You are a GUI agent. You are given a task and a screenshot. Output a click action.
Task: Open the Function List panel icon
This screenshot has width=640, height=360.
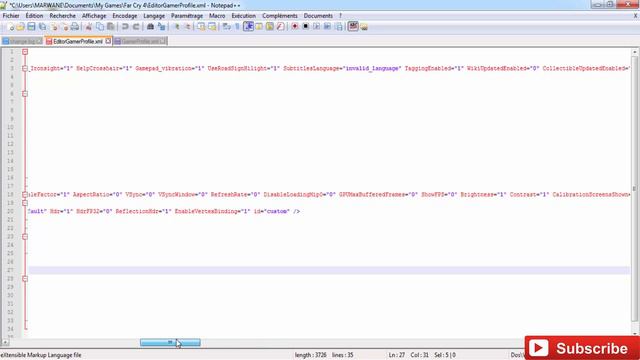tap(280, 27)
